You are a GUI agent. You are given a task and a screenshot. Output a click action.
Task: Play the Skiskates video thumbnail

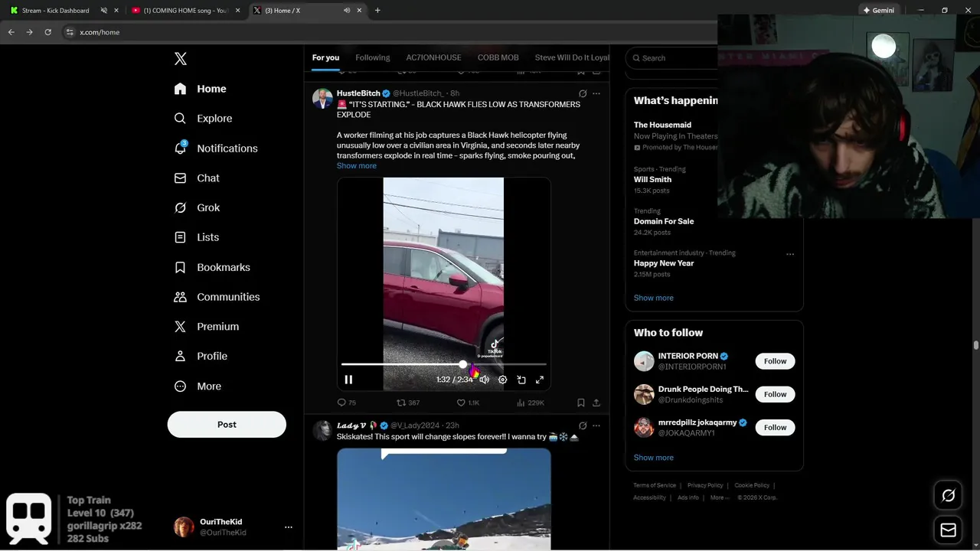[x=444, y=499]
